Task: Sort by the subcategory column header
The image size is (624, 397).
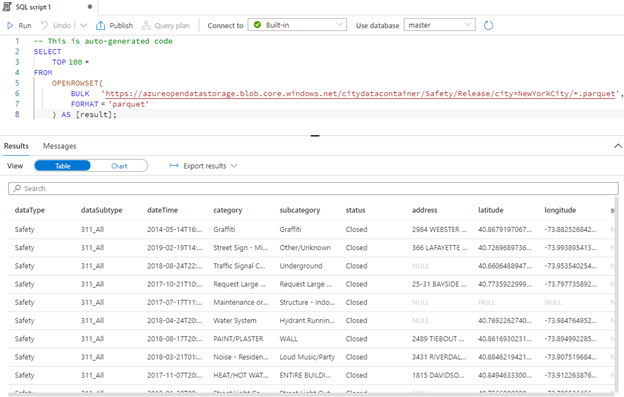Action: pyautogui.click(x=300, y=210)
